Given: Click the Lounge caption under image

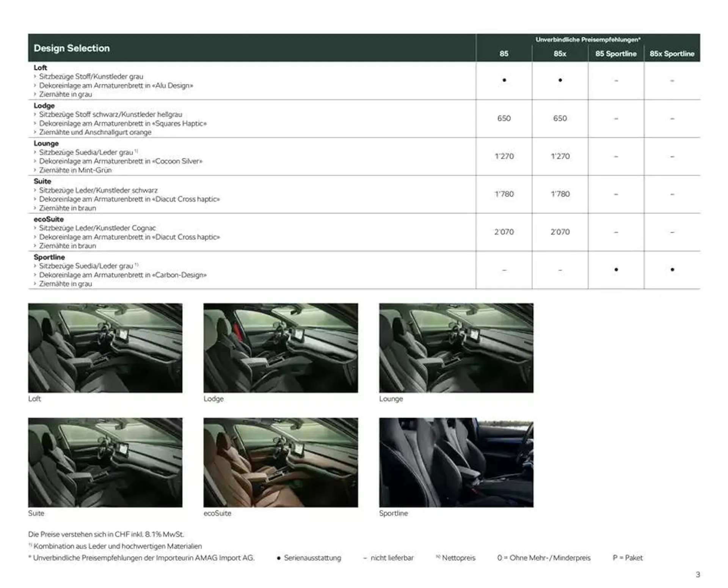Looking at the screenshot, I should [391, 399].
